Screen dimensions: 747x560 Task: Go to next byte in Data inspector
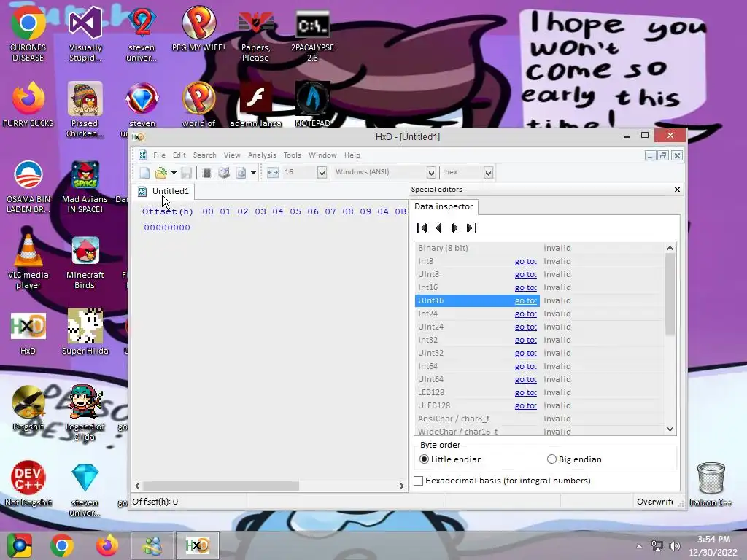[455, 228]
